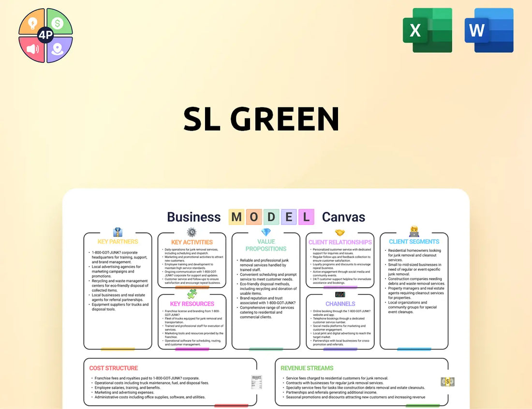
Task: Click 'Franchise fees and royalties paid' bullet
Action: (146, 378)
